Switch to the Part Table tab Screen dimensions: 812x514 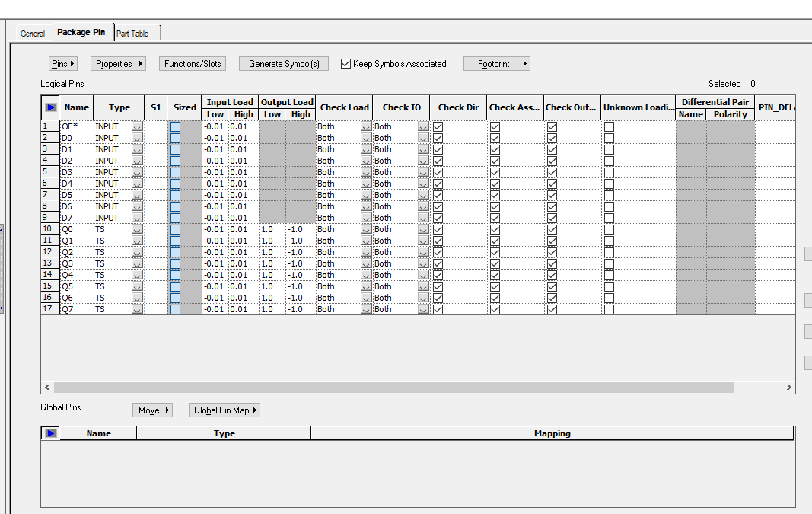(x=132, y=34)
